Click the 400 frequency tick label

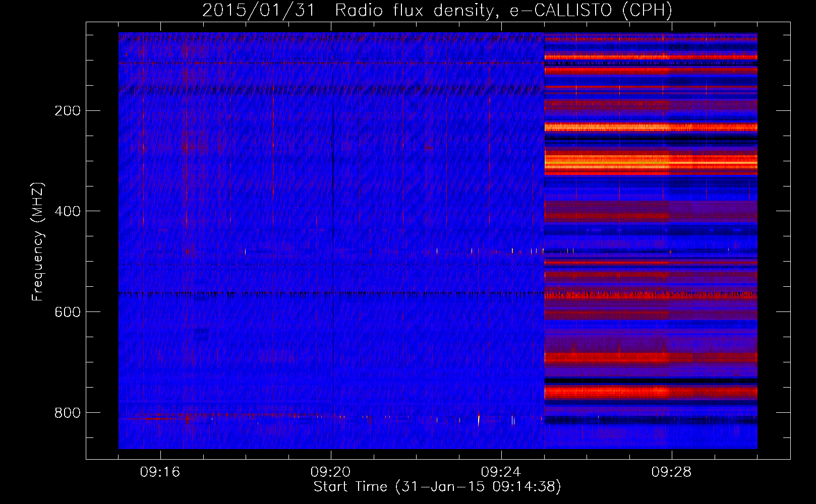pos(68,211)
